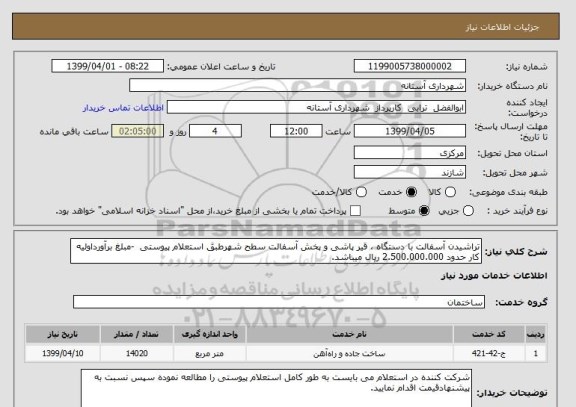This screenshot has height=407, width=576.
Task: Open the اطلاعات تماس خریدار link
Action: tap(123, 108)
